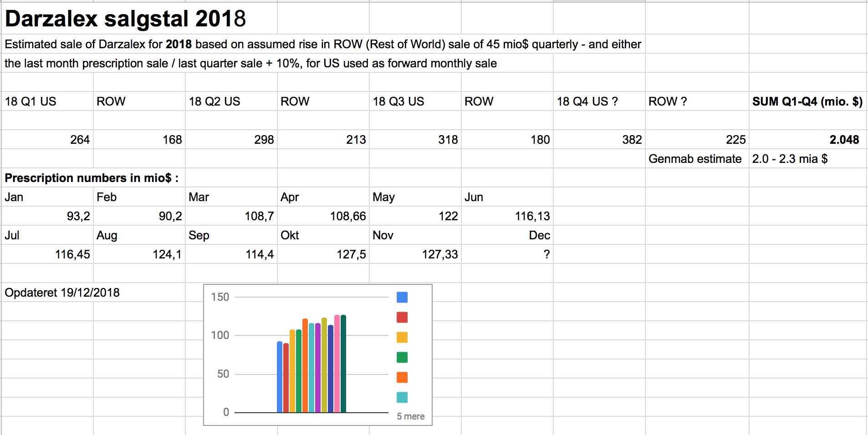Viewport: 868px width, 435px height.
Task: Click the '18 Q1 US' header cell
Action: 47,101
